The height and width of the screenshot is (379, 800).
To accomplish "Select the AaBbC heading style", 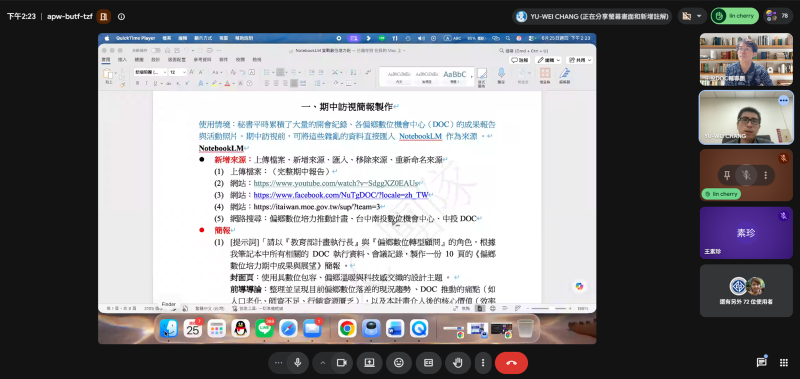I will 454,77.
